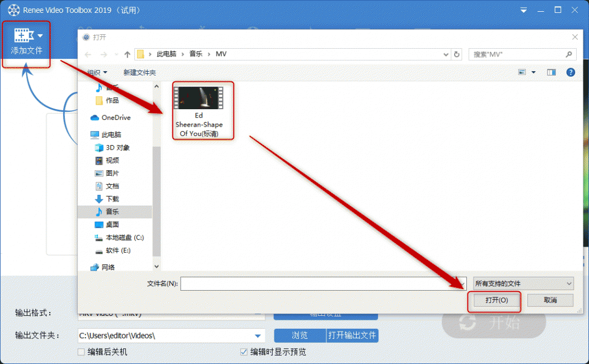Image resolution: width=589 pixels, height=364 pixels.
Task: Select 软件 (E:) in the navigation tree
Action: click(113, 250)
